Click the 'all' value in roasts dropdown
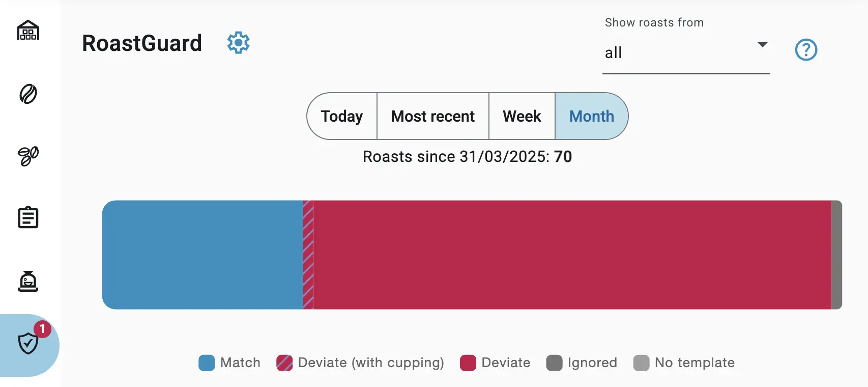Image resolution: width=868 pixels, height=387 pixels. coord(614,53)
